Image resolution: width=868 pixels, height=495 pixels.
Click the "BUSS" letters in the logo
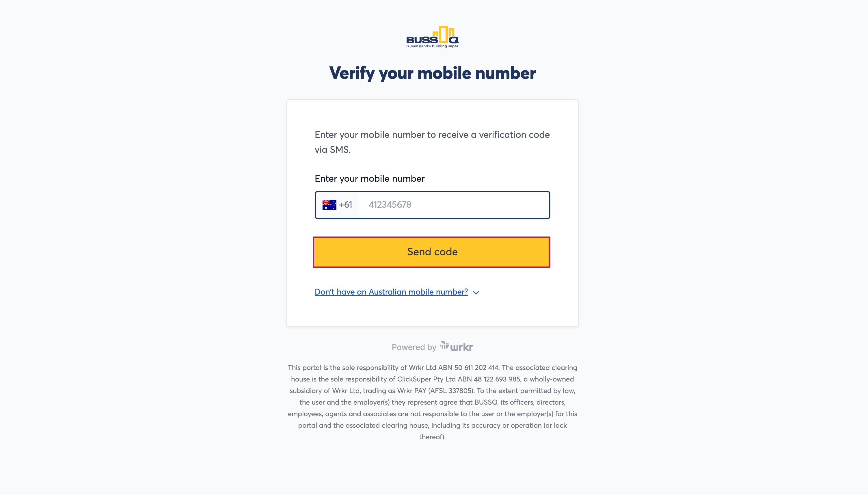[422, 40]
